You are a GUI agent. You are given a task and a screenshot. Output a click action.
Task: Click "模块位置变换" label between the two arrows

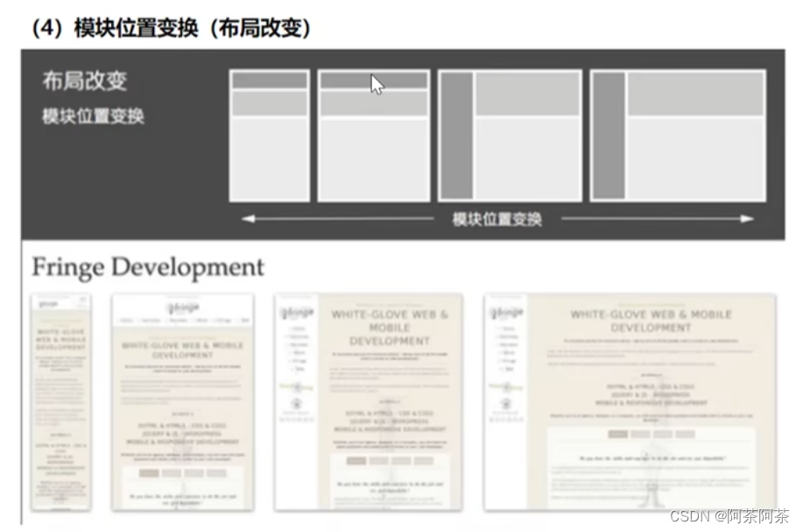(x=497, y=219)
